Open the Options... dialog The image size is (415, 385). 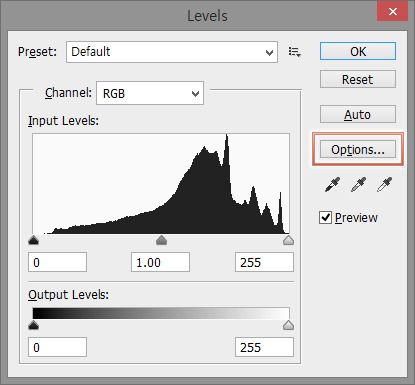(358, 149)
